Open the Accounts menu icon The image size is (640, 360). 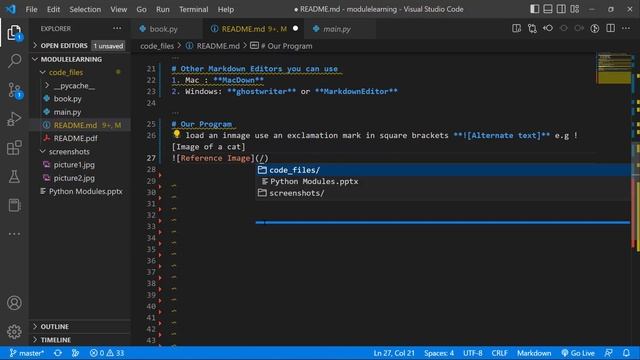(14, 303)
